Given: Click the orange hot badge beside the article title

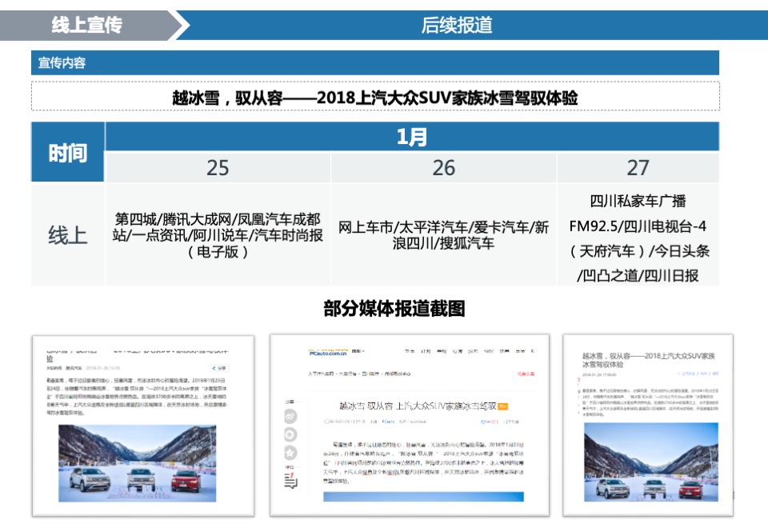Looking at the screenshot, I should [503, 406].
